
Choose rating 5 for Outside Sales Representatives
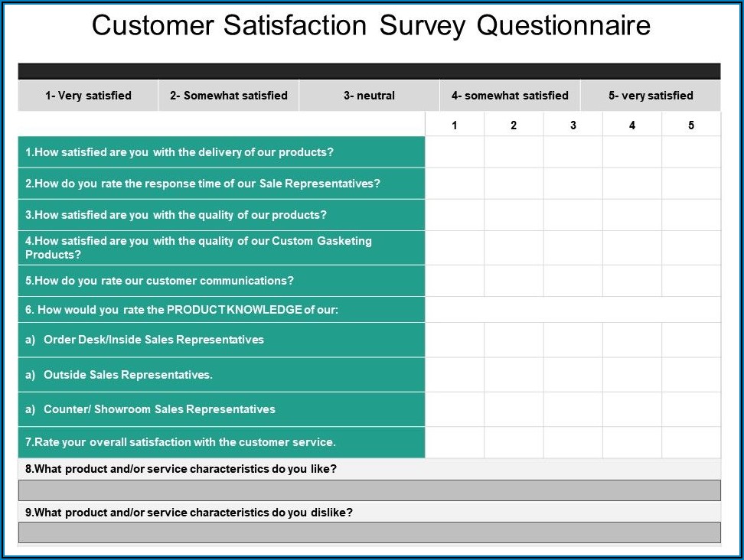pyautogui.click(x=691, y=375)
